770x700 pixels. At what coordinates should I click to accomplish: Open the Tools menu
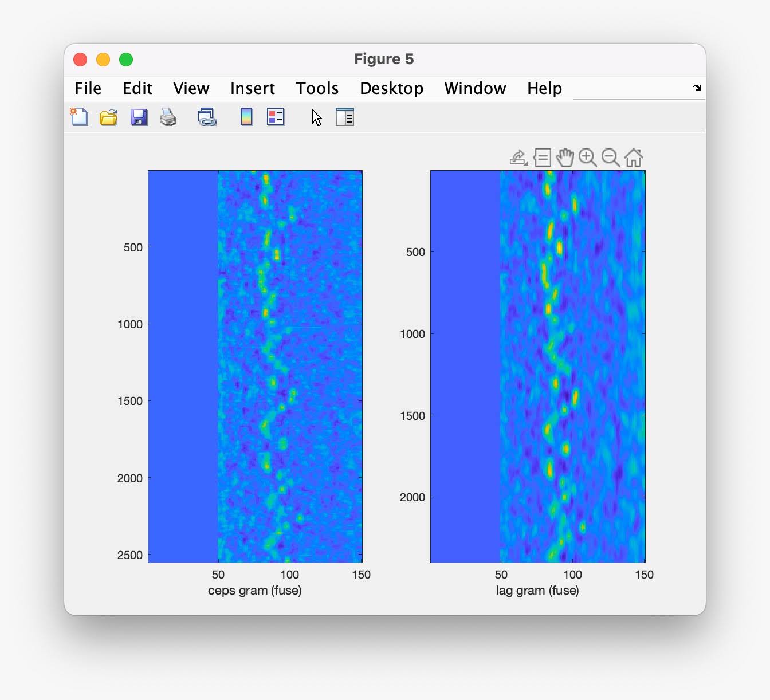pyautogui.click(x=317, y=88)
